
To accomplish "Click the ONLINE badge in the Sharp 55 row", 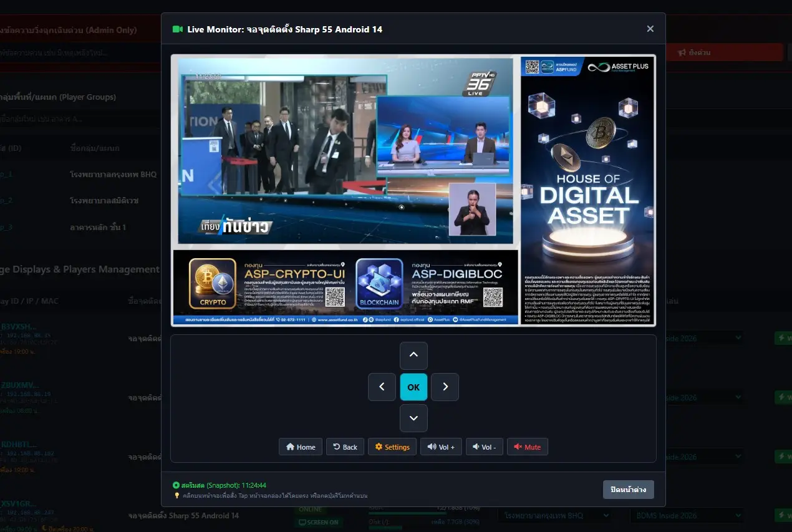I will click(x=310, y=510).
